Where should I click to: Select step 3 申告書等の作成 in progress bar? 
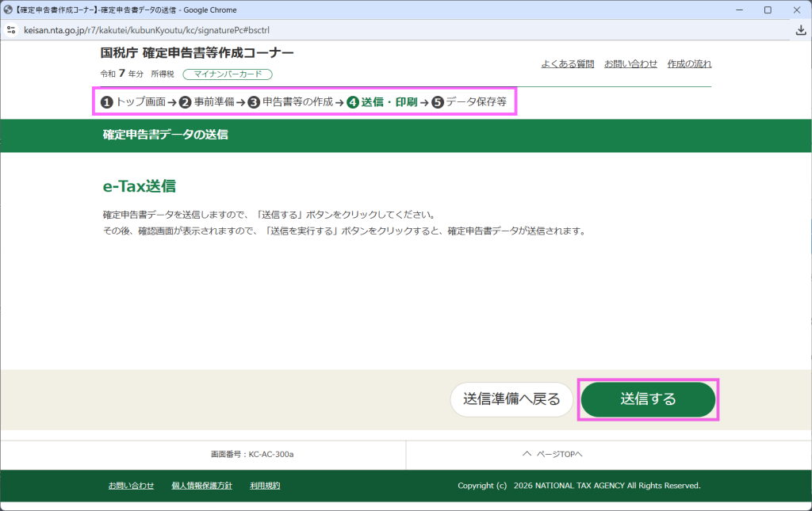pos(289,102)
